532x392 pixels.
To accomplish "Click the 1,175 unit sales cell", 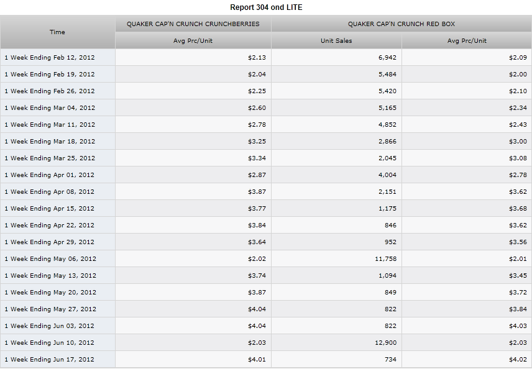I will click(x=336, y=209).
